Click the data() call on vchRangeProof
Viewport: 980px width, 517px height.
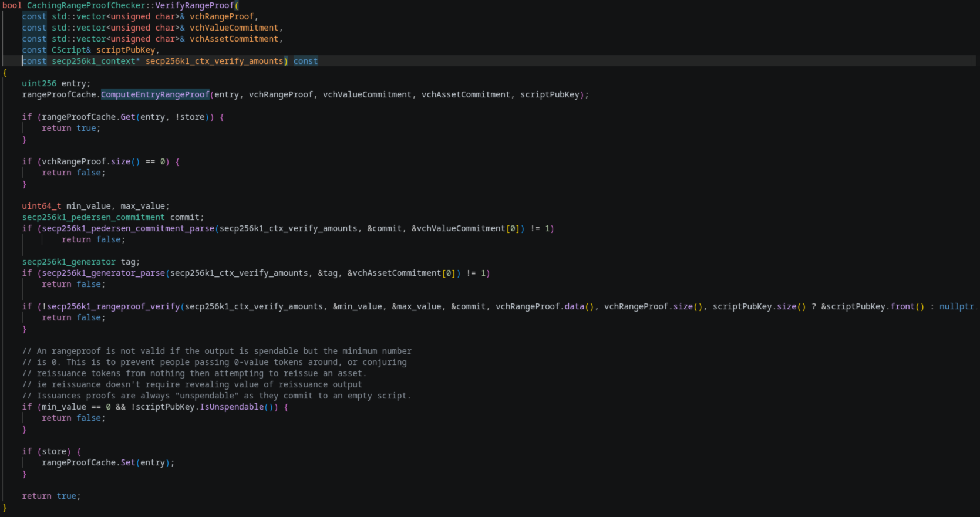click(579, 306)
